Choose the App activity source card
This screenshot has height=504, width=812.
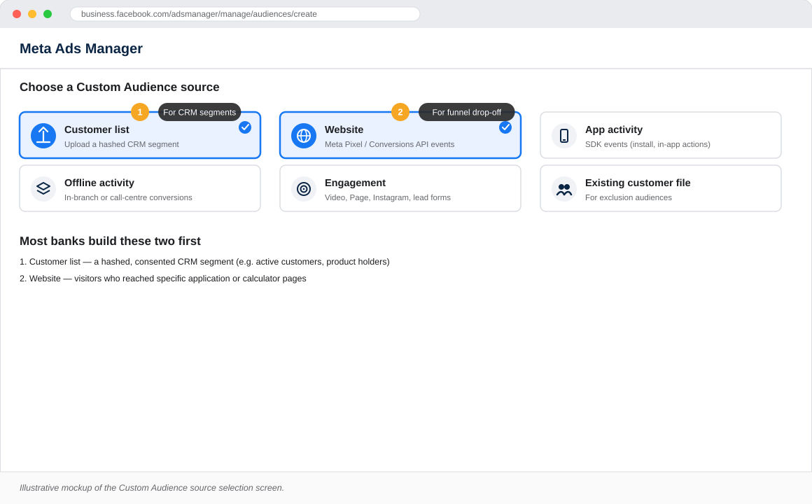[x=660, y=135]
